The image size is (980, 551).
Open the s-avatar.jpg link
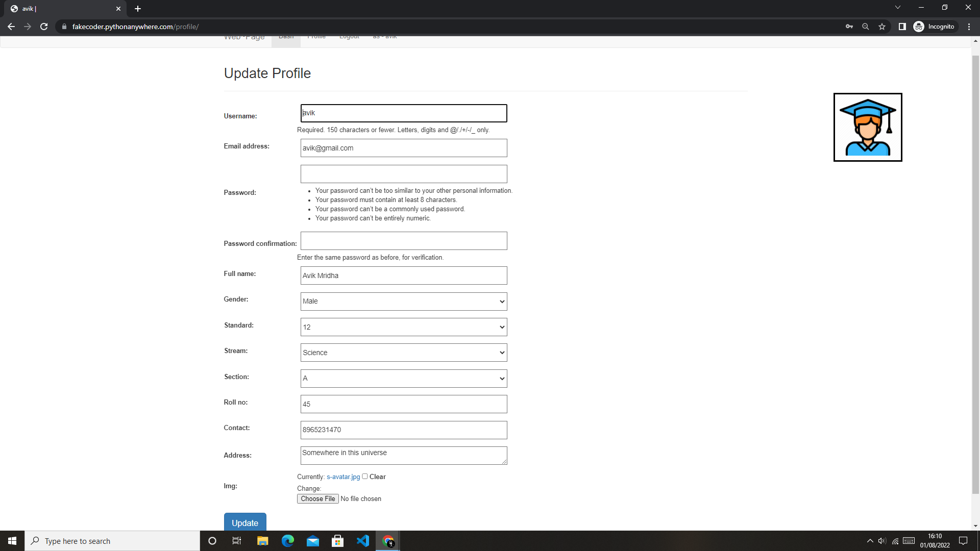(342, 477)
